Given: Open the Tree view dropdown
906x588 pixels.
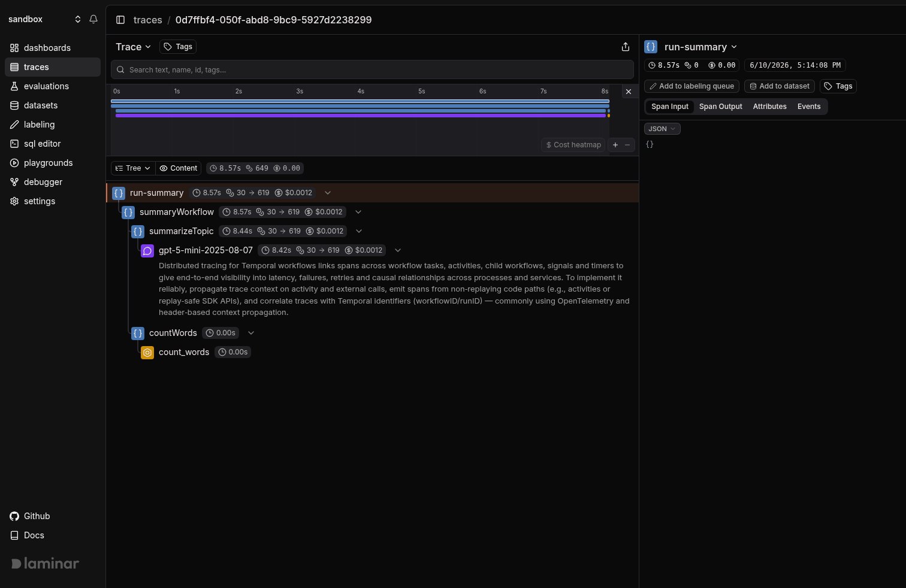Looking at the screenshot, I should click(x=133, y=168).
